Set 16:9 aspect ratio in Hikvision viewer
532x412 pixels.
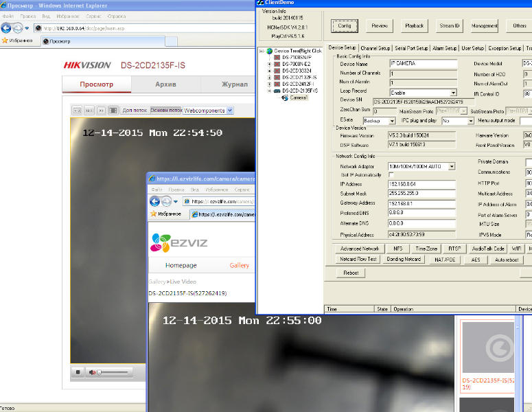(89, 111)
